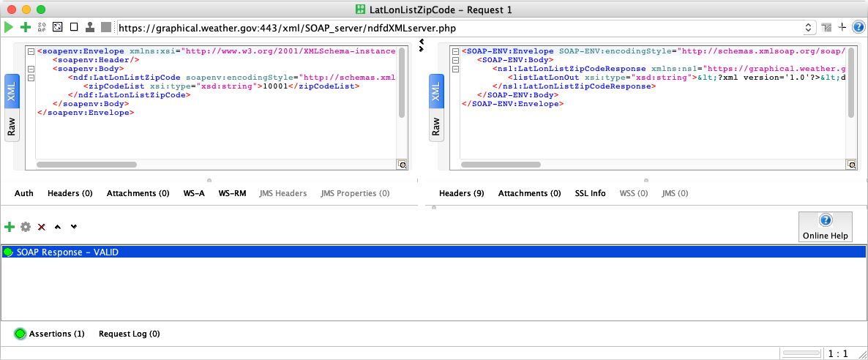Select the SOAP Response - VALID assertion
Screen dimensions: 868x360
coord(67,252)
